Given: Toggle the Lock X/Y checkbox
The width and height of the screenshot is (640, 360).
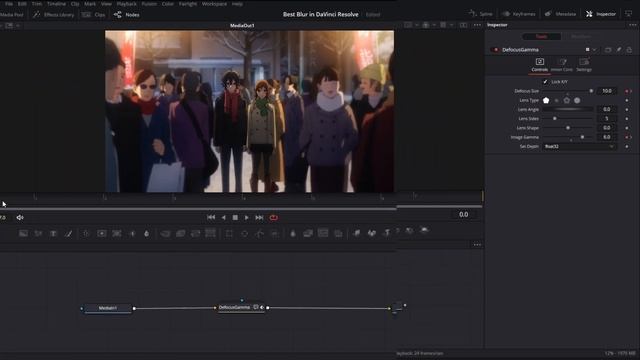Looking at the screenshot, I should [545, 82].
